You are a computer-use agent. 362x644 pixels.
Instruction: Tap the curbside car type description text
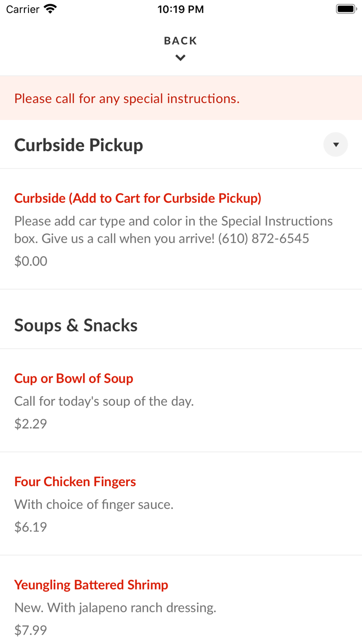pos(173,230)
